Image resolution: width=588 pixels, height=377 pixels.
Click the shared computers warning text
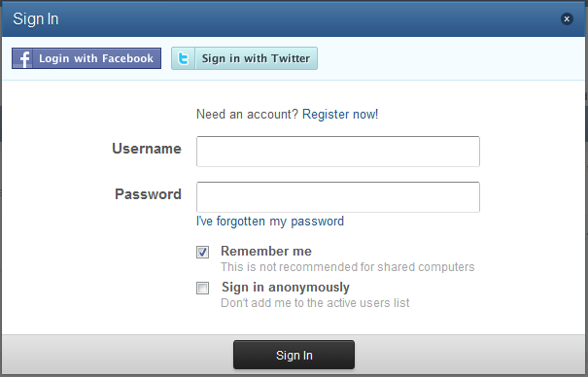coord(347,267)
